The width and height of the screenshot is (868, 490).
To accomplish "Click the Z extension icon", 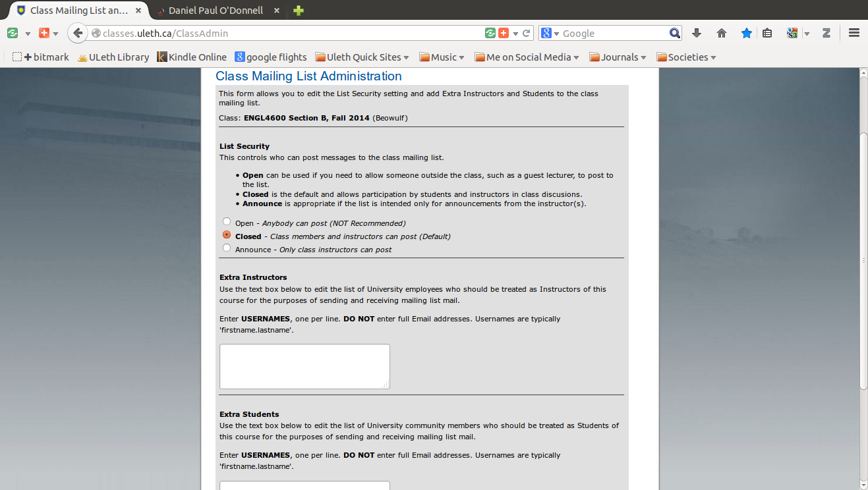I will tap(826, 33).
